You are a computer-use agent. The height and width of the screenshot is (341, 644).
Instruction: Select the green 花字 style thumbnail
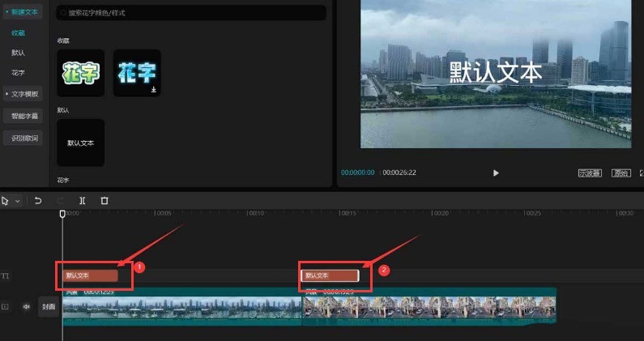pyautogui.click(x=80, y=74)
